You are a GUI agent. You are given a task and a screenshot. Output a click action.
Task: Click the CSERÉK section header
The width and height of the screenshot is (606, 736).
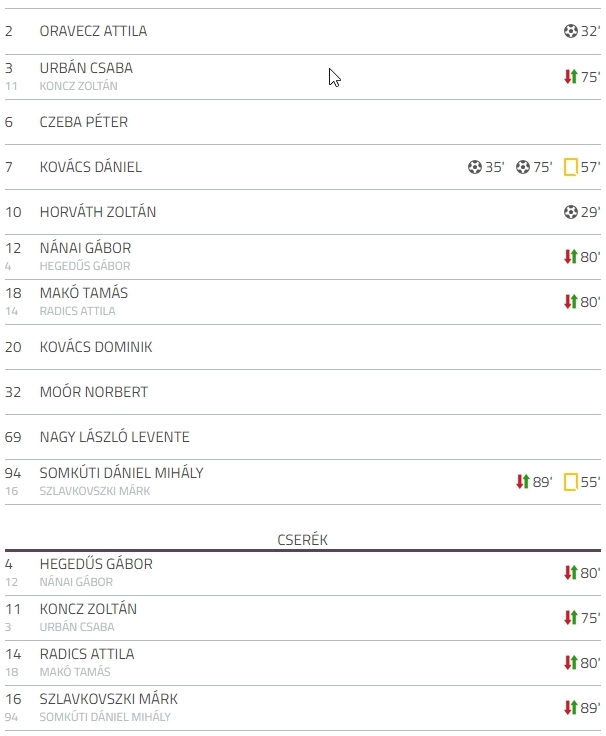(x=303, y=540)
